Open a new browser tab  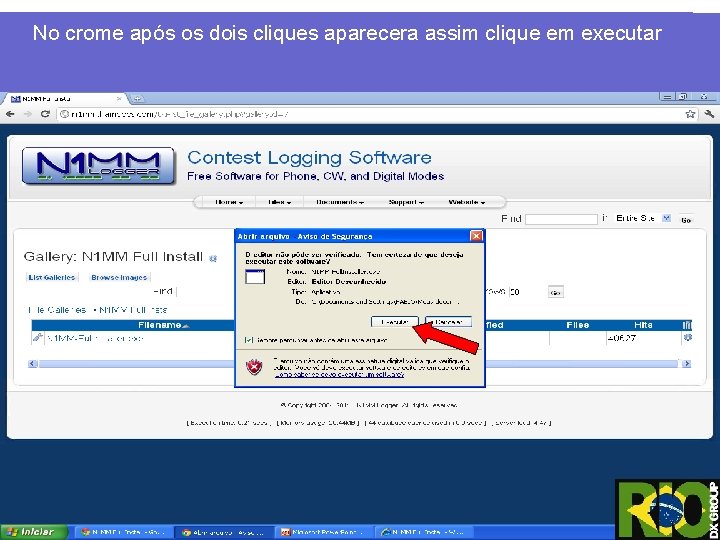[137, 98]
